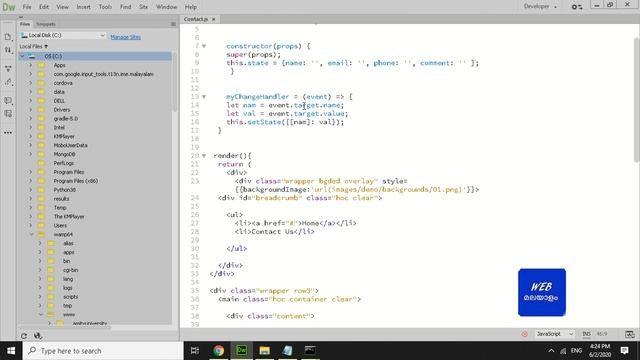640x360 pixels.
Task: Open Chrome from taskbar
Action: 218,351
